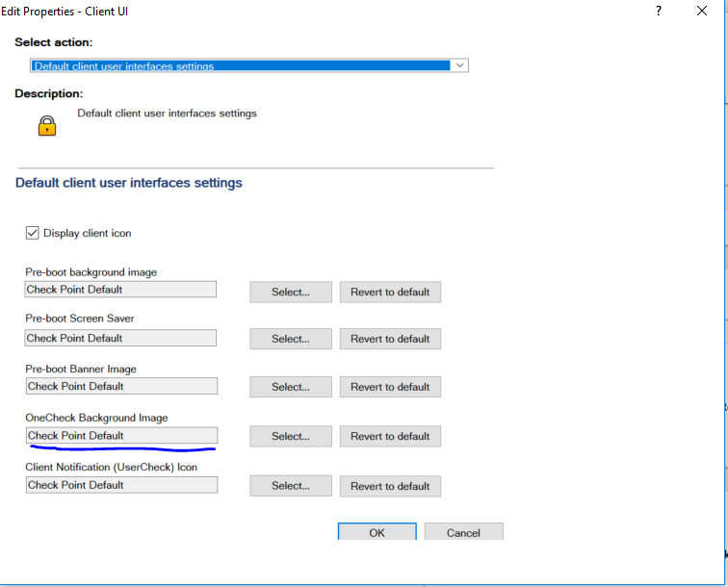The width and height of the screenshot is (728, 587).
Task: Click Select for Pre-boot background image
Action: pos(291,292)
